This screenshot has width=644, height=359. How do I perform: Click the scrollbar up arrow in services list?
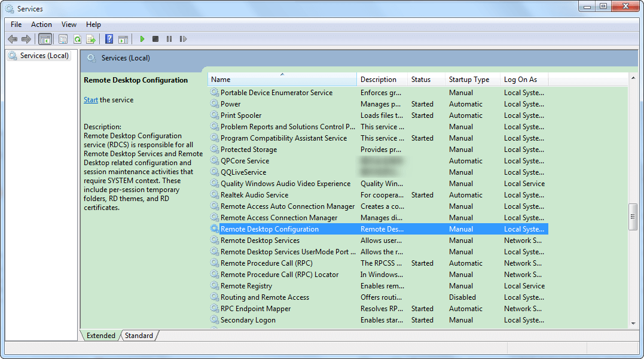click(x=633, y=78)
